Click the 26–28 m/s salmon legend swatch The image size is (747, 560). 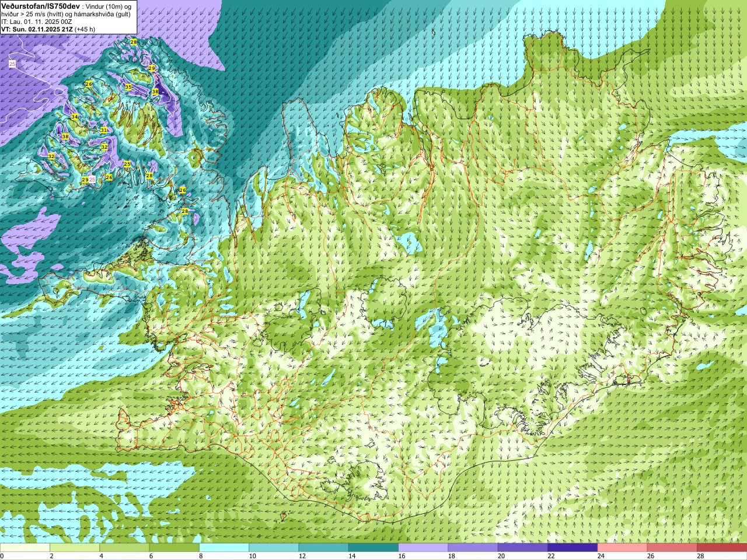pos(672,548)
